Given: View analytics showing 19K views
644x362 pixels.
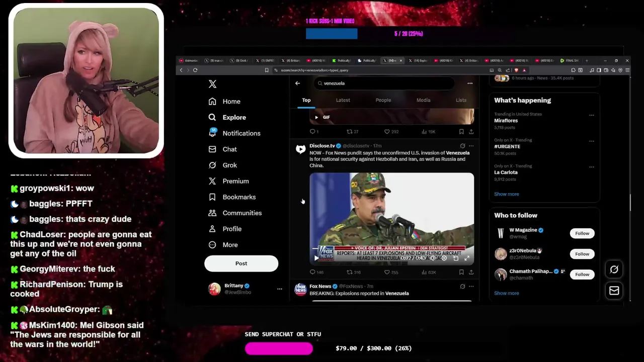Looking at the screenshot, I should point(424,132).
